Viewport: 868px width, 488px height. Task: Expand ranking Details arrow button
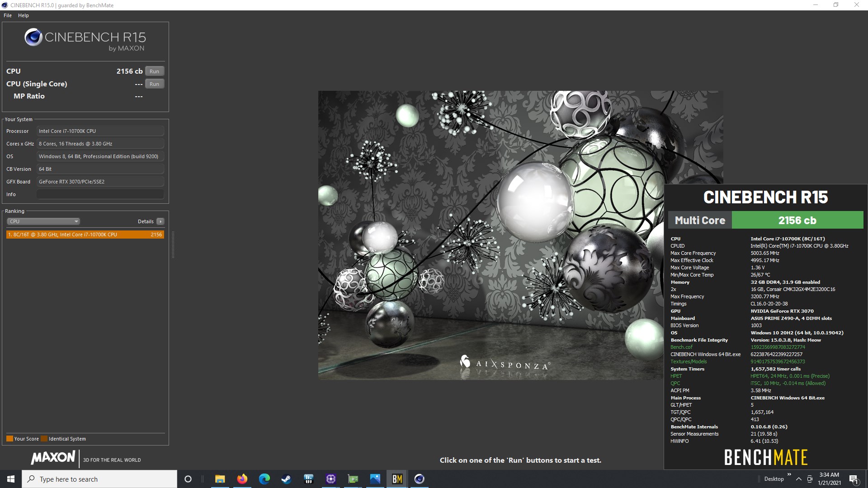pos(160,221)
